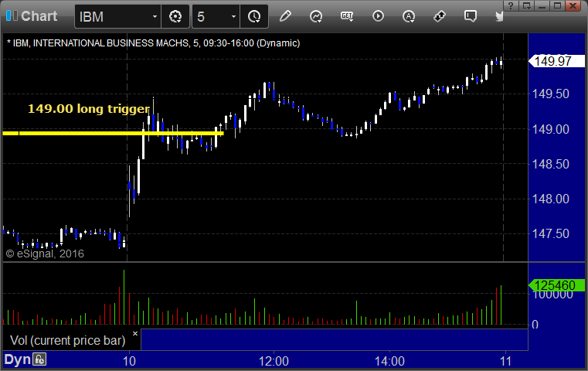The height and width of the screenshot is (371, 588).
Task: Click the 149.50 price axis label
Action: point(551,94)
